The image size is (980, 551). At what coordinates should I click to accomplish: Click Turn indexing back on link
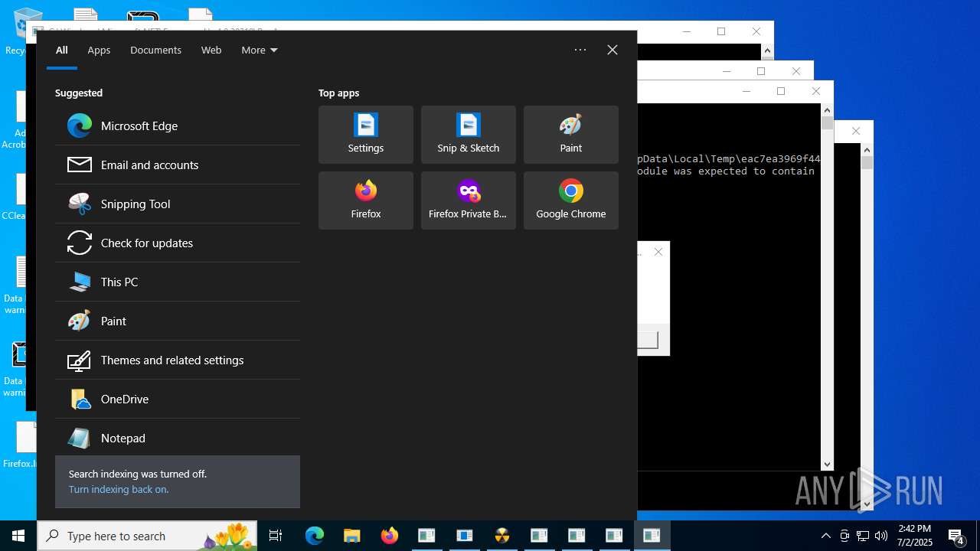[x=119, y=489]
